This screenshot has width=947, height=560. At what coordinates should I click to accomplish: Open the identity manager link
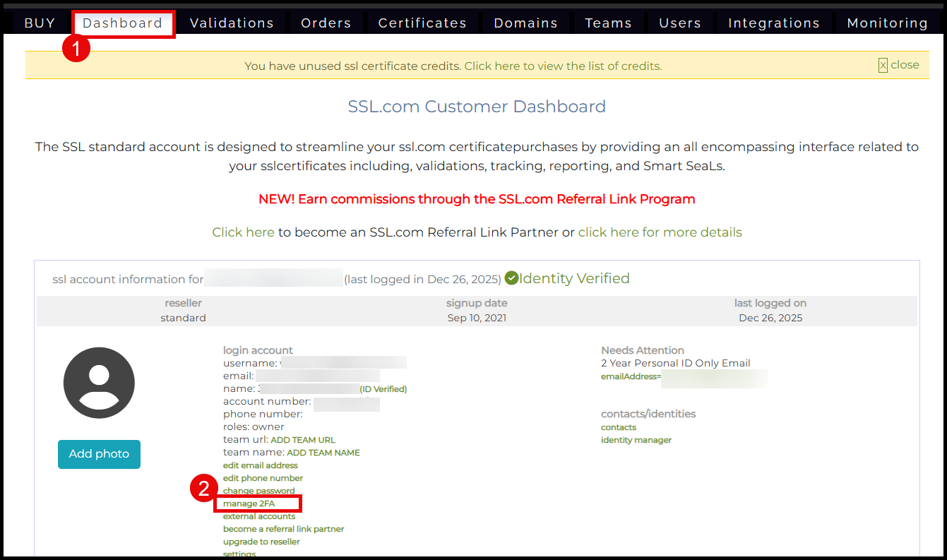pyautogui.click(x=636, y=440)
